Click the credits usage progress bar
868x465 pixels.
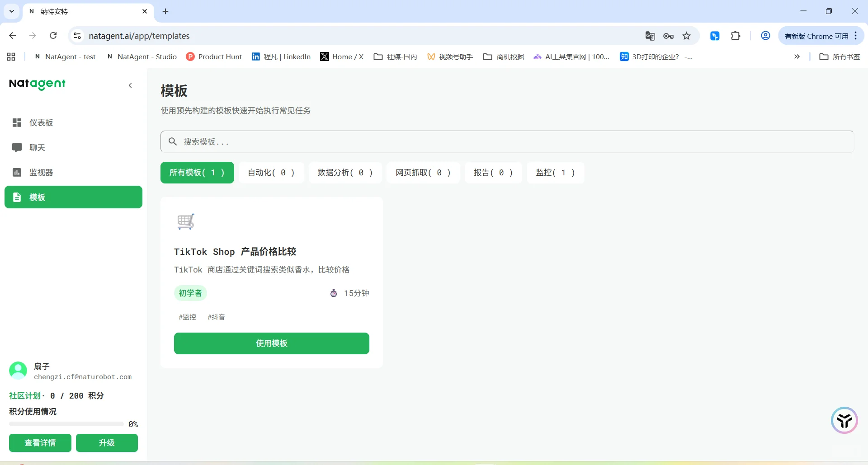[x=66, y=424]
